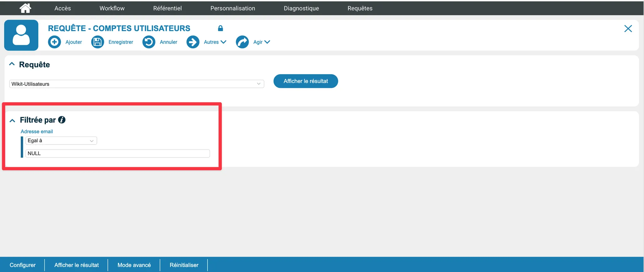Go to the home page icon

25,8
